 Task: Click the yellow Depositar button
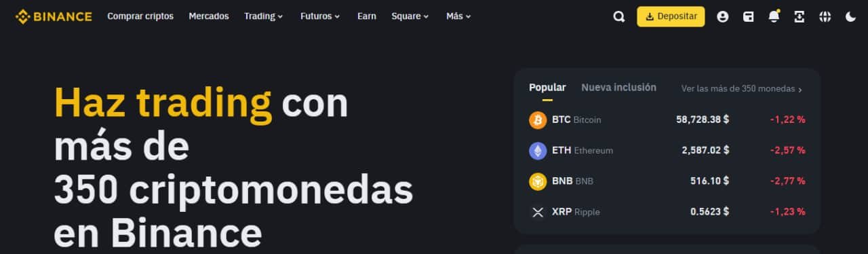tap(671, 16)
